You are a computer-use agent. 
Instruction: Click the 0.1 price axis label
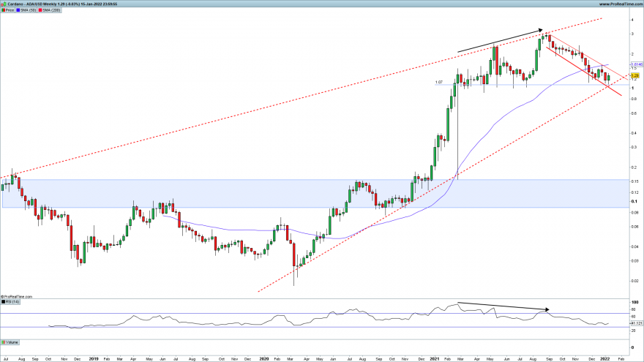[x=634, y=202]
